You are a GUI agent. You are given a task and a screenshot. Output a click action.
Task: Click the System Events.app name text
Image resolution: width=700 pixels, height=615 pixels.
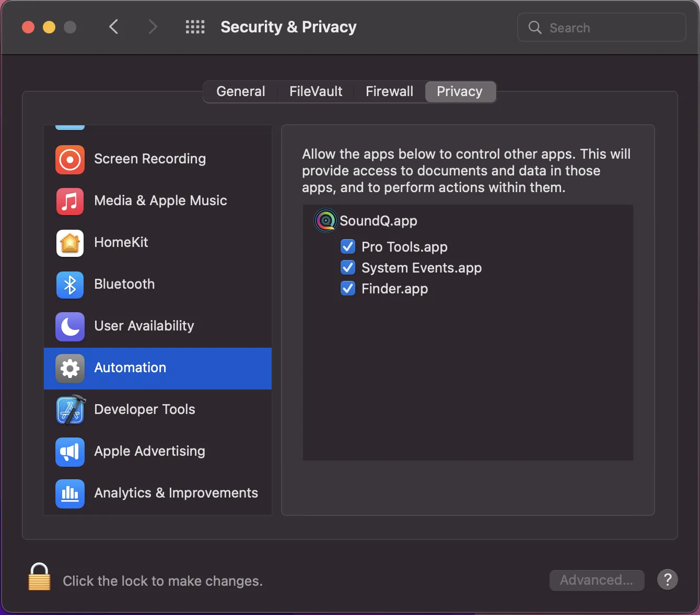tap(422, 268)
